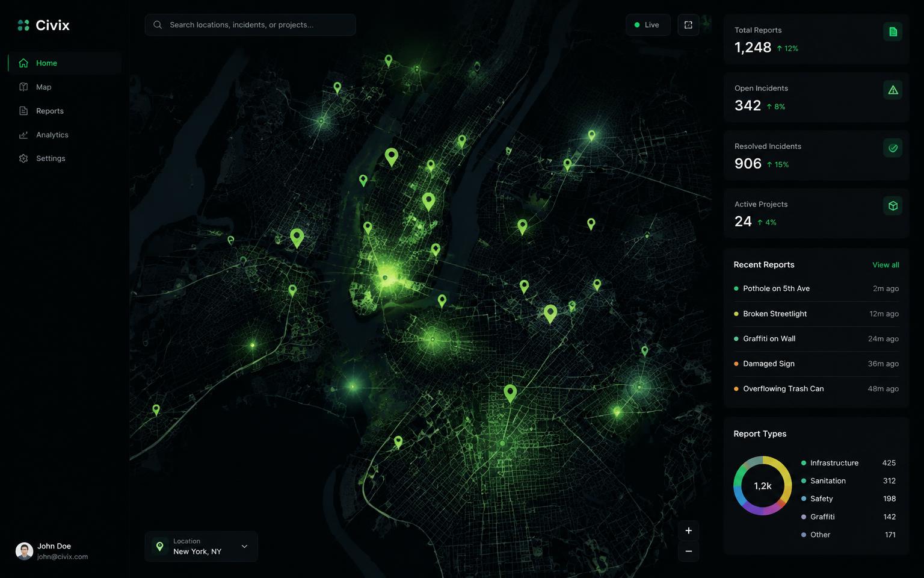Viewport: 924px width, 578px height.
Task: Click the fullscreen expand map icon
Action: click(x=688, y=25)
